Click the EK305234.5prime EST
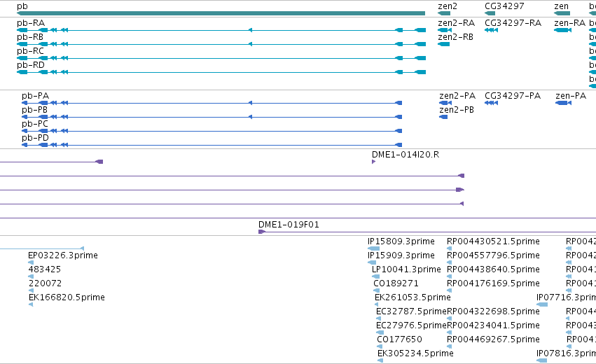Image resolution: width=596 pixels, height=364 pixels. click(x=380, y=360)
